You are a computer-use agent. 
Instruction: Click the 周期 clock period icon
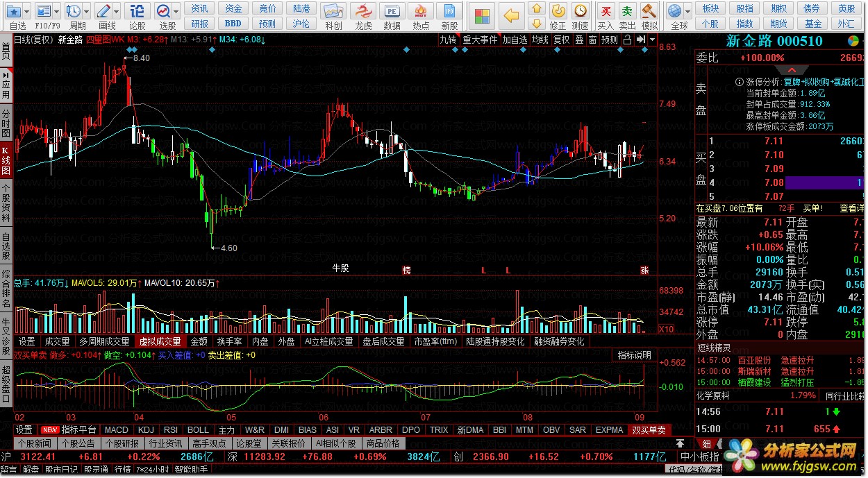pyautogui.click(x=73, y=11)
